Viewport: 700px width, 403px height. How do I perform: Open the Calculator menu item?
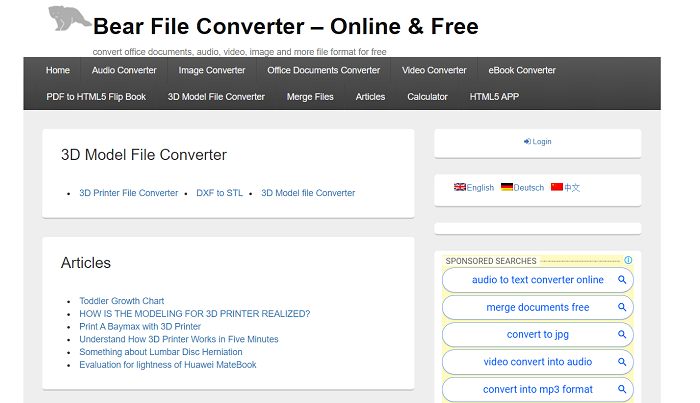click(427, 97)
